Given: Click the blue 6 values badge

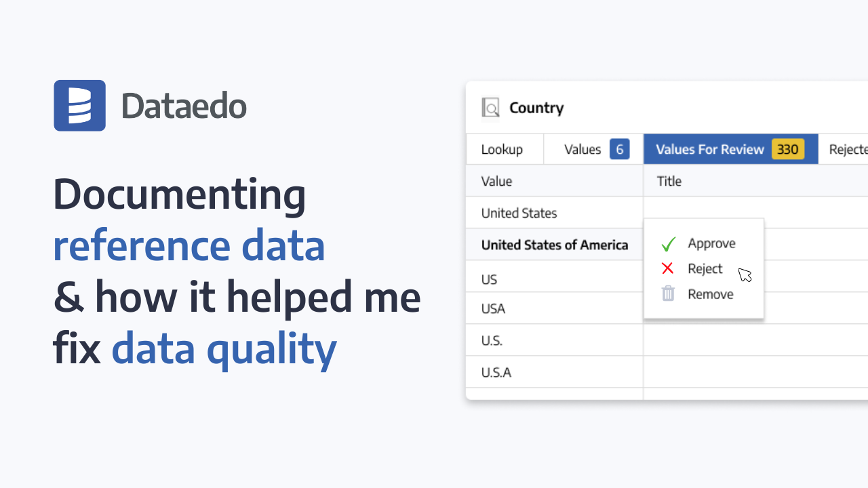Looking at the screenshot, I should 619,150.
